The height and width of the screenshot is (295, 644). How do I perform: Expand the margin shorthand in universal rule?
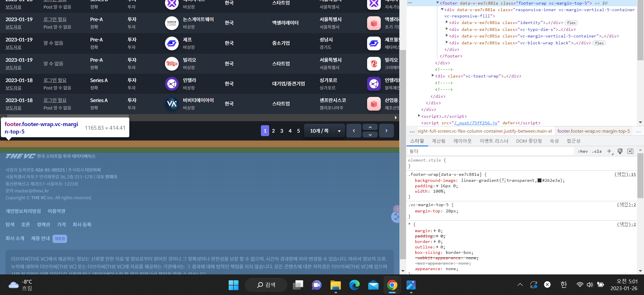coord(435,231)
